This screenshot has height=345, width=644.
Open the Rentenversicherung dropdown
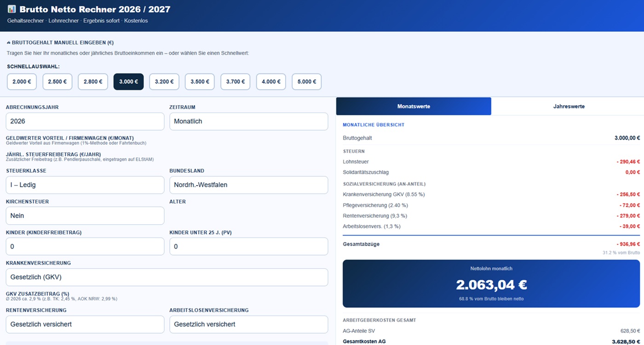pyautogui.click(x=85, y=324)
